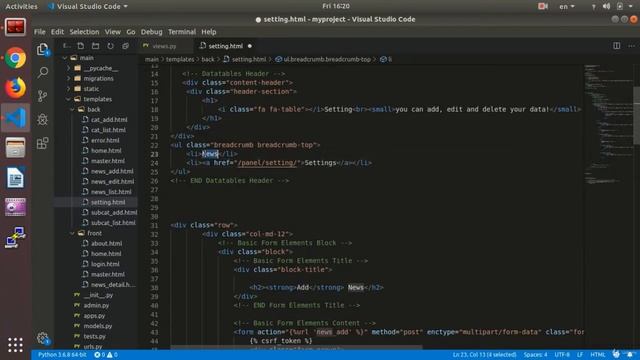Click New Folder icon in explorer header
Screen dimensions: 640x360
96,46
